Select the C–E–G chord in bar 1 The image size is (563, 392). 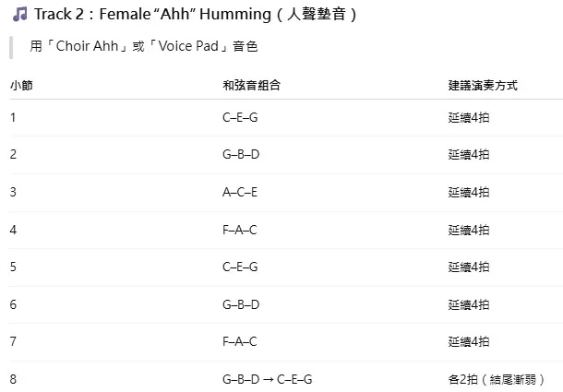[x=240, y=117]
